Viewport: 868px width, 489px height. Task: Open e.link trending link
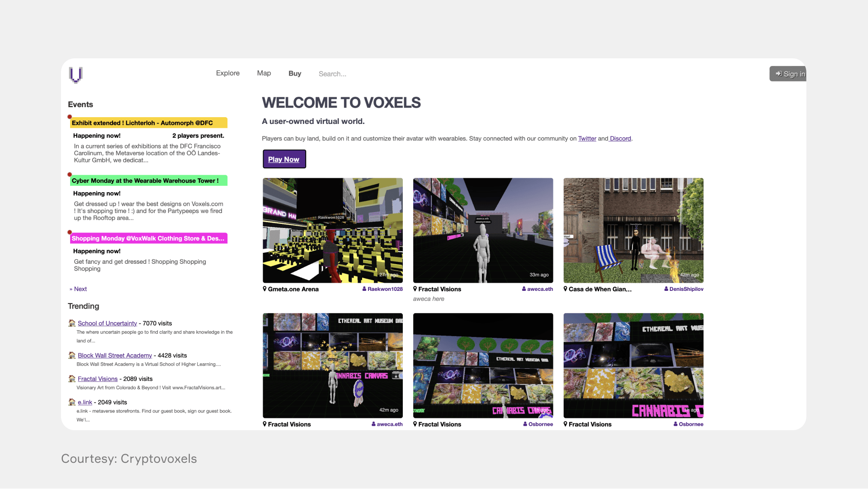(85, 403)
